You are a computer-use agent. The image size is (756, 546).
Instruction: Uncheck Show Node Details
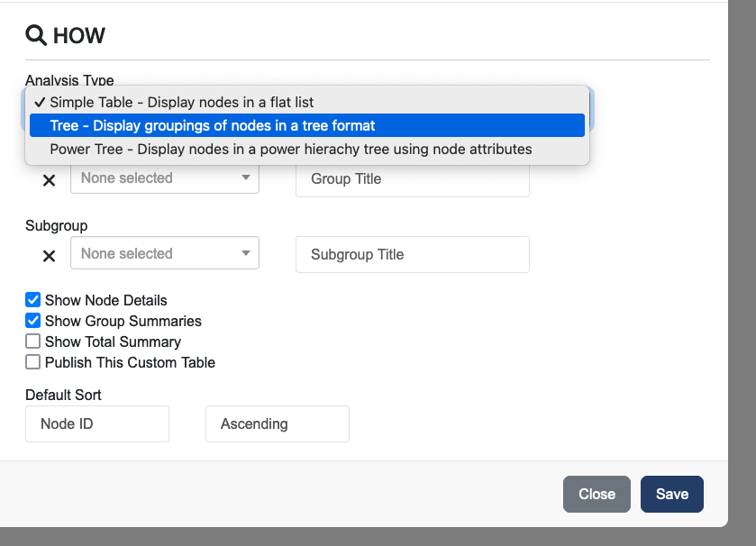point(33,300)
